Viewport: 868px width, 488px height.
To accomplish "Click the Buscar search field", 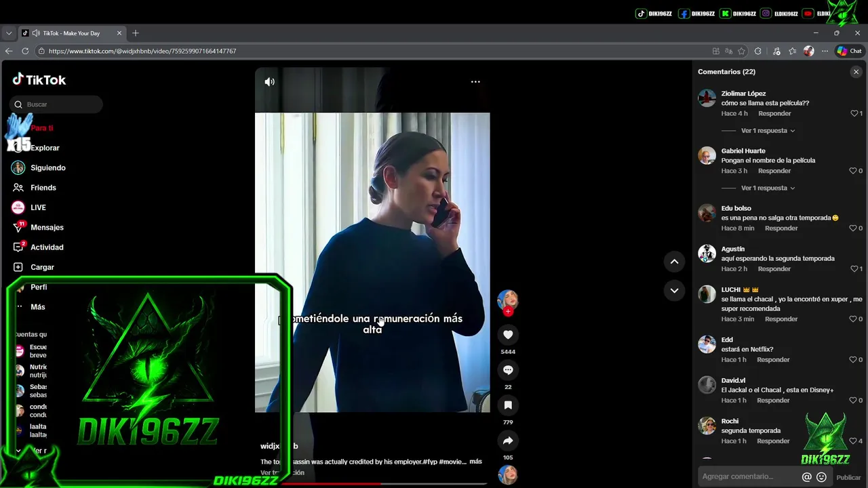I will tap(56, 104).
